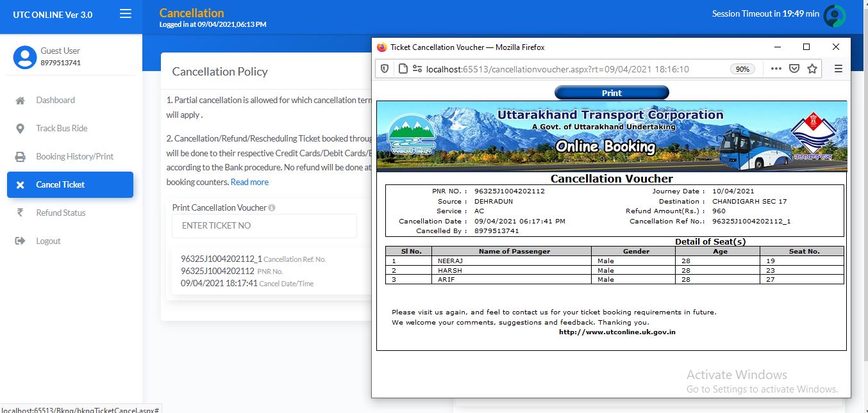Select cancellation ref 96325J1004202112_1 in list
This screenshot has width=868, height=413.
pyautogui.click(x=221, y=259)
